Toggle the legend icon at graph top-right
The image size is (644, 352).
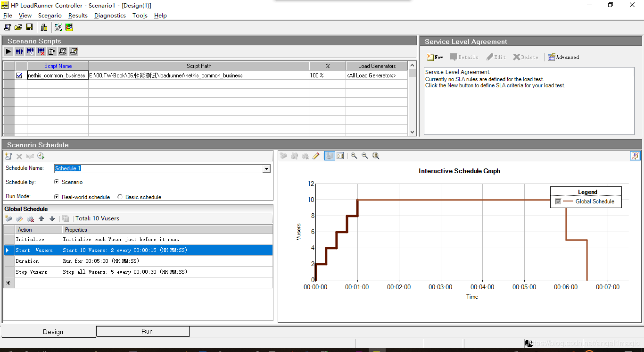point(635,156)
